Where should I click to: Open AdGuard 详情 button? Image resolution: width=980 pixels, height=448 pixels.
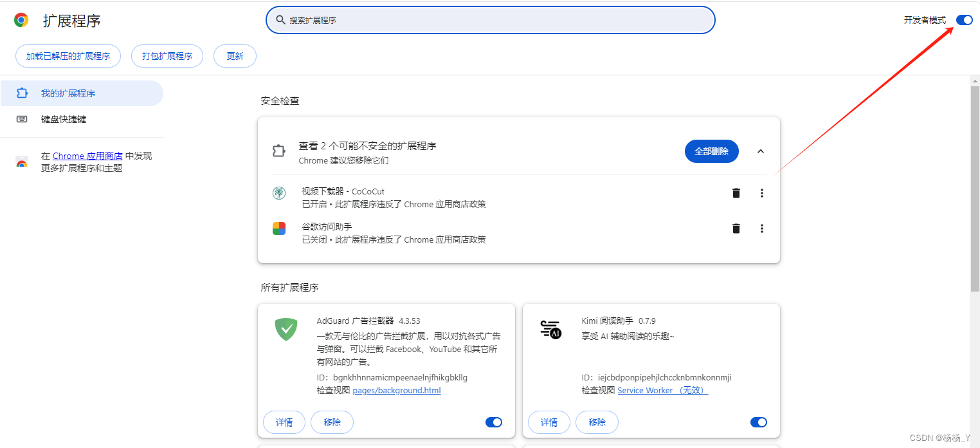click(284, 422)
